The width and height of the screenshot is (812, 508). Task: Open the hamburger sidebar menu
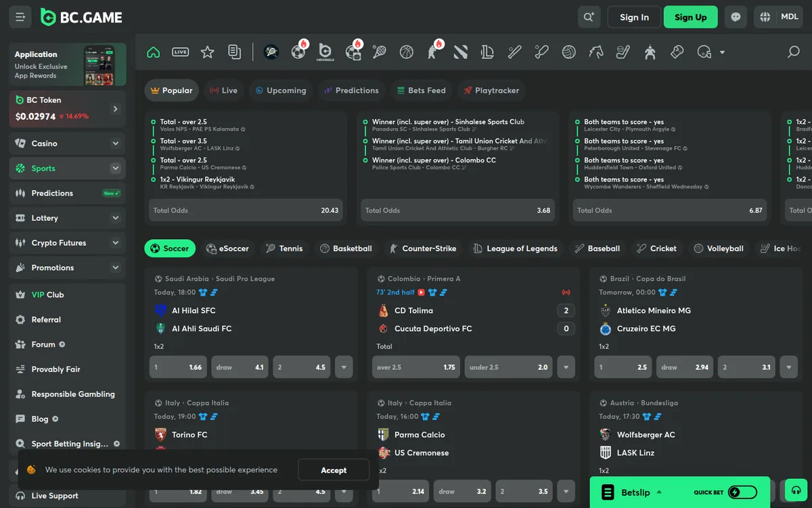pyautogui.click(x=20, y=17)
